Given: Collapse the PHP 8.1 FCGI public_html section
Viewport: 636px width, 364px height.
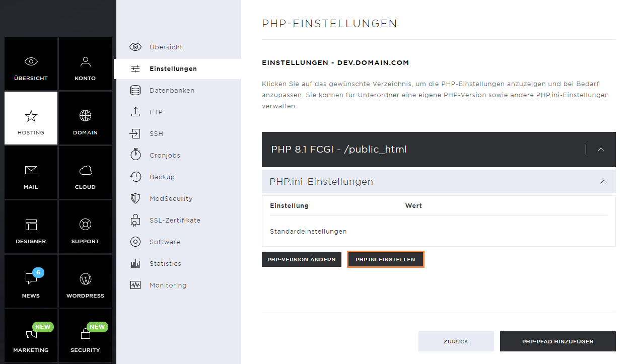Looking at the screenshot, I should (x=600, y=150).
